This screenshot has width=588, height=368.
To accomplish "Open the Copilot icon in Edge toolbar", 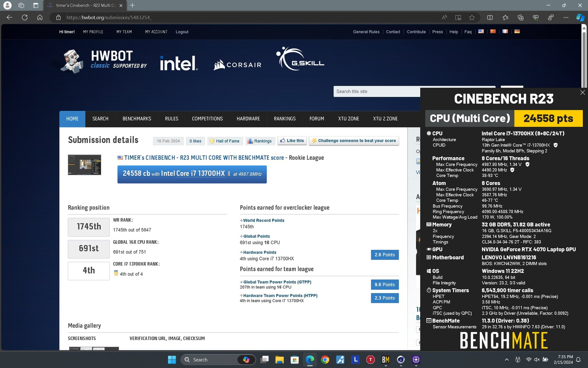I will 580,17.
